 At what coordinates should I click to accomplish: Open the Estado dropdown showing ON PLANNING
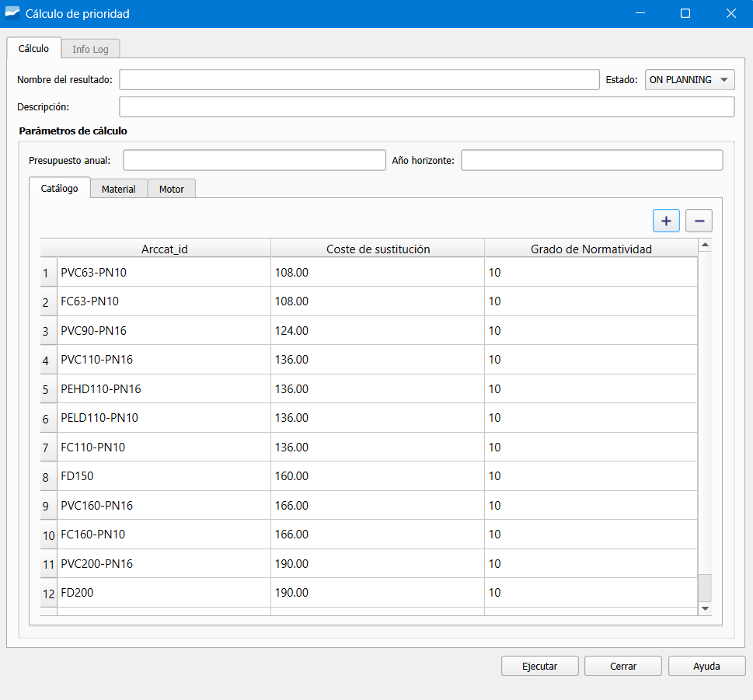pos(689,79)
